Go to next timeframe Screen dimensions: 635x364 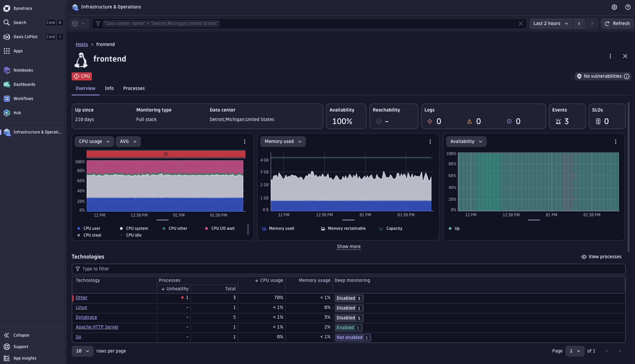click(x=592, y=24)
